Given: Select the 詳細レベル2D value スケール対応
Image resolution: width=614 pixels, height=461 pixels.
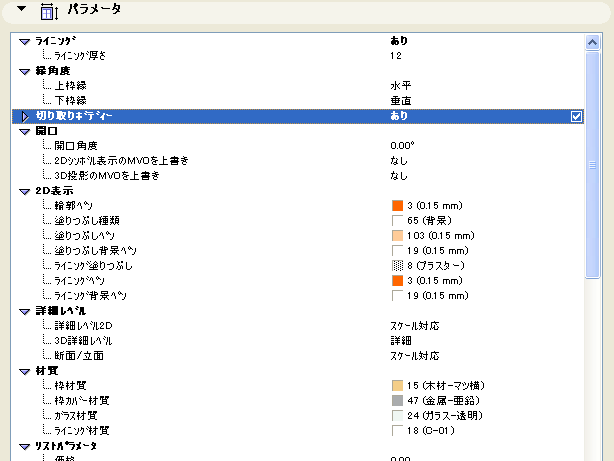Looking at the screenshot, I should pos(415,326).
